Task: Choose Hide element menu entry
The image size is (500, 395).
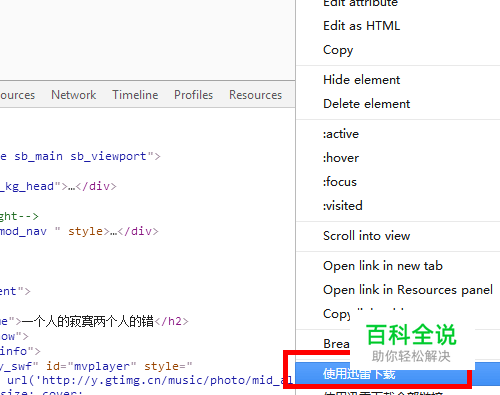Action: [362, 80]
